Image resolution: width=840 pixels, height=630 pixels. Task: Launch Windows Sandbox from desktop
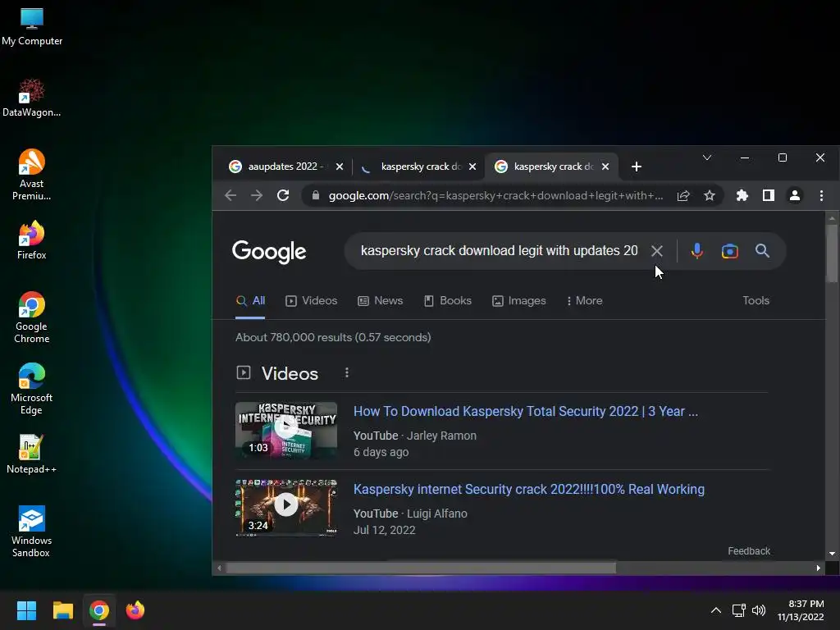coord(32,532)
